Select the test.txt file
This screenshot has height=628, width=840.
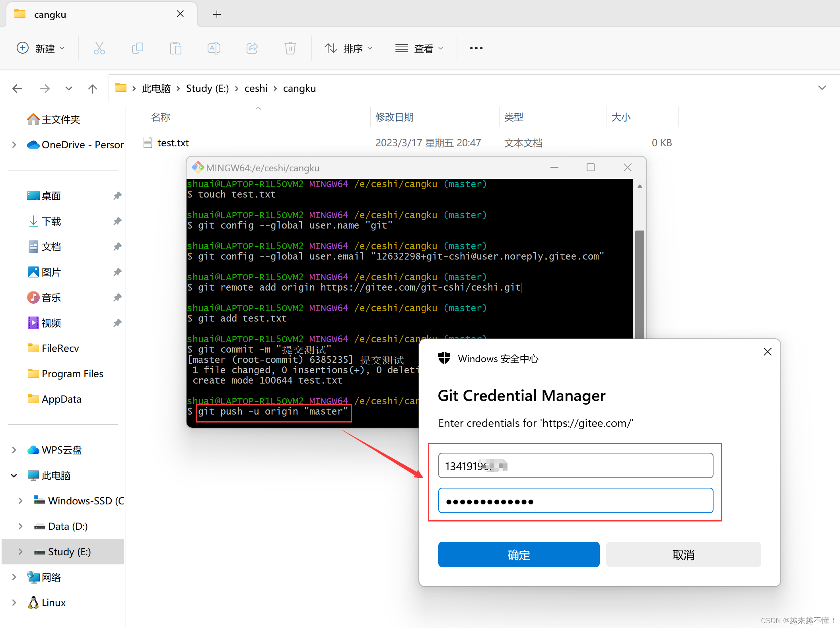(x=173, y=143)
